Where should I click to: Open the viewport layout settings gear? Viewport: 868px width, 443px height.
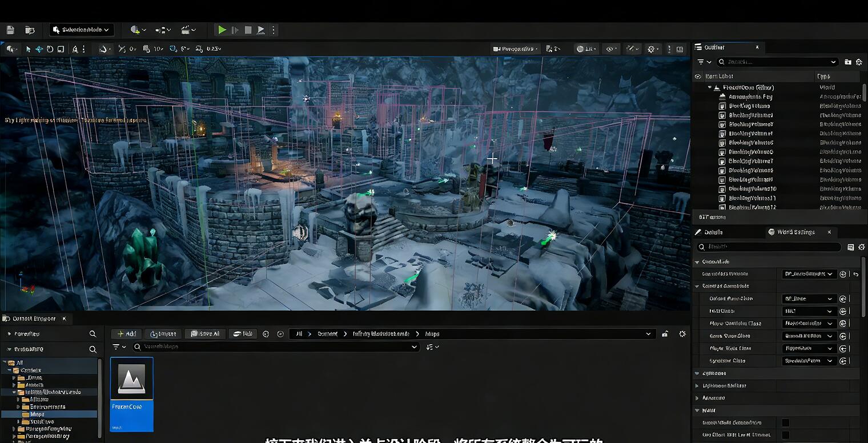click(x=652, y=49)
